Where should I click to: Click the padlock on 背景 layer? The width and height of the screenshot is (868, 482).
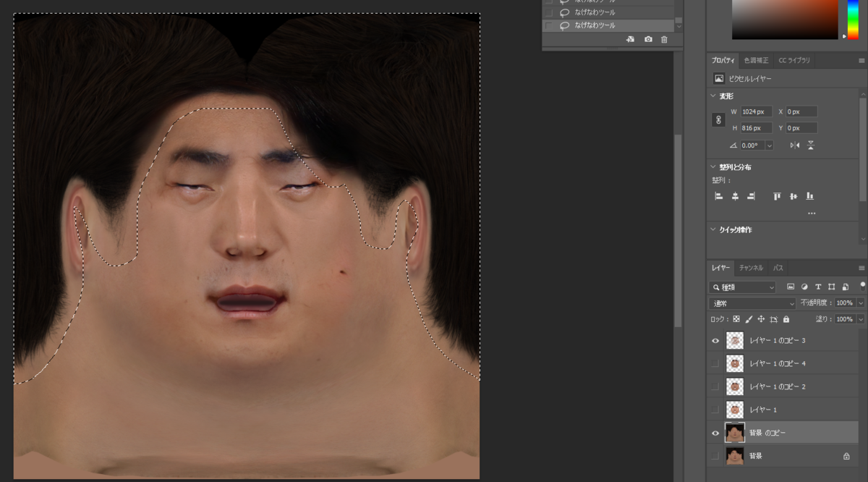point(846,457)
